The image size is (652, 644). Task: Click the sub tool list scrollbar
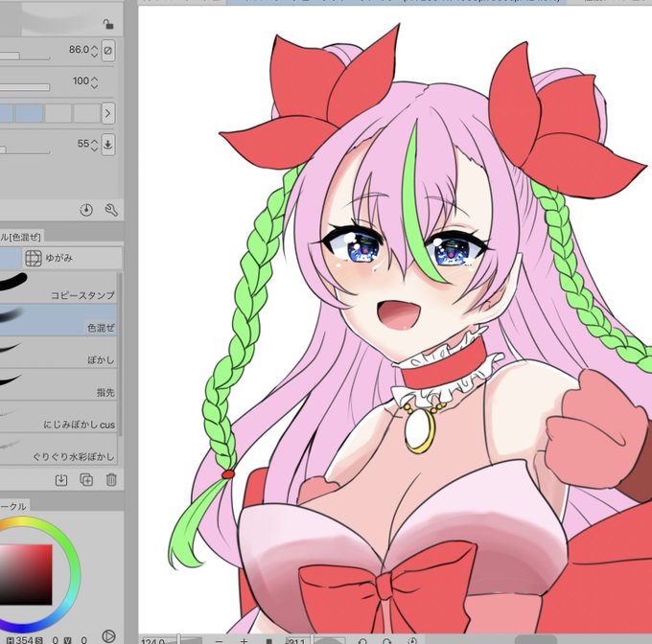click(121, 354)
